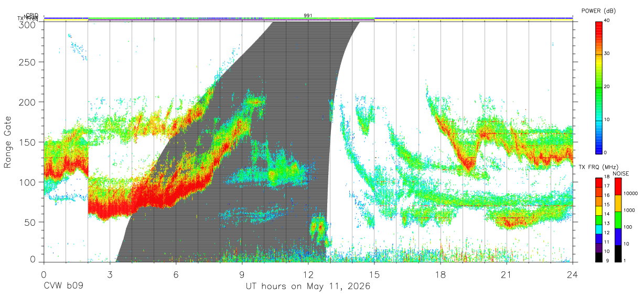Click range gate tick '250'
The height and width of the screenshot is (297, 644).
pyautogui.click(x=28, y=62)
